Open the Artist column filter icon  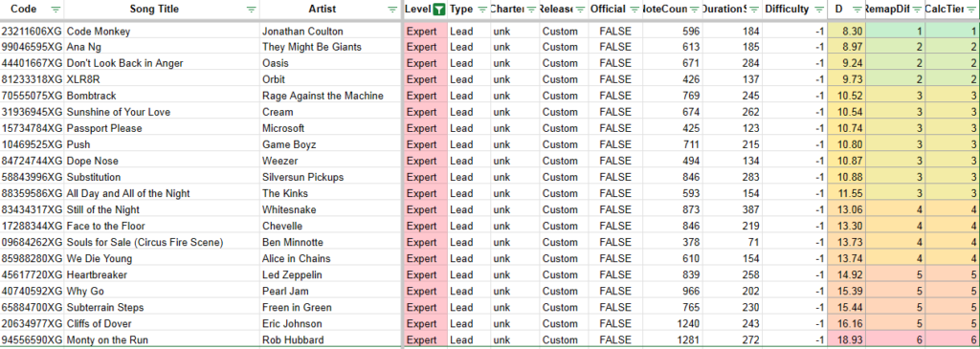(392, 10)
